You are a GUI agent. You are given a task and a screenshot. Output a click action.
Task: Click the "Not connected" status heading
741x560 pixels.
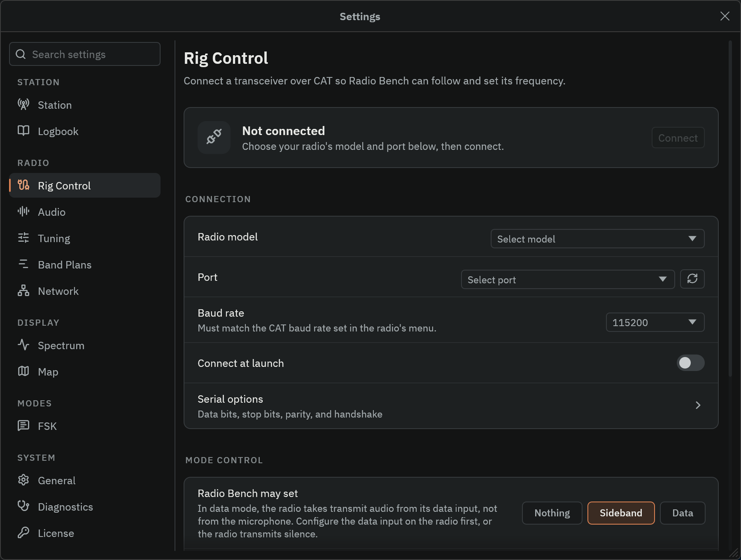[284, 131]
